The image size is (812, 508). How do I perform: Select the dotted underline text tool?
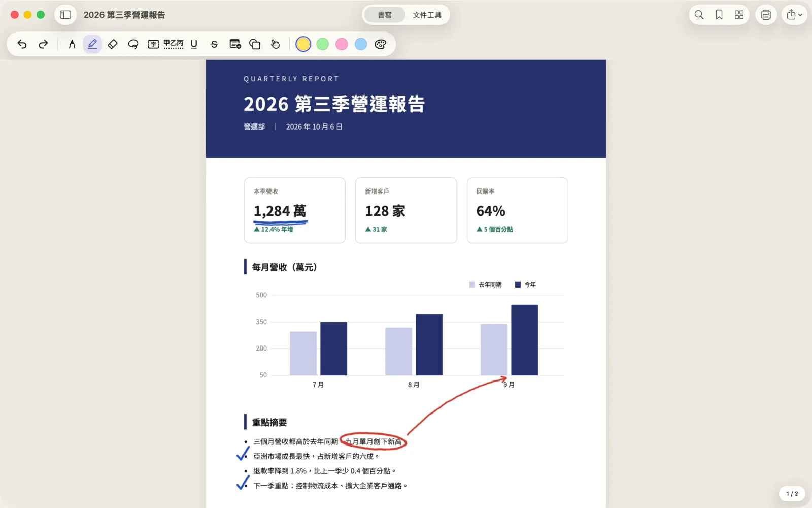(x=173, y=44)
